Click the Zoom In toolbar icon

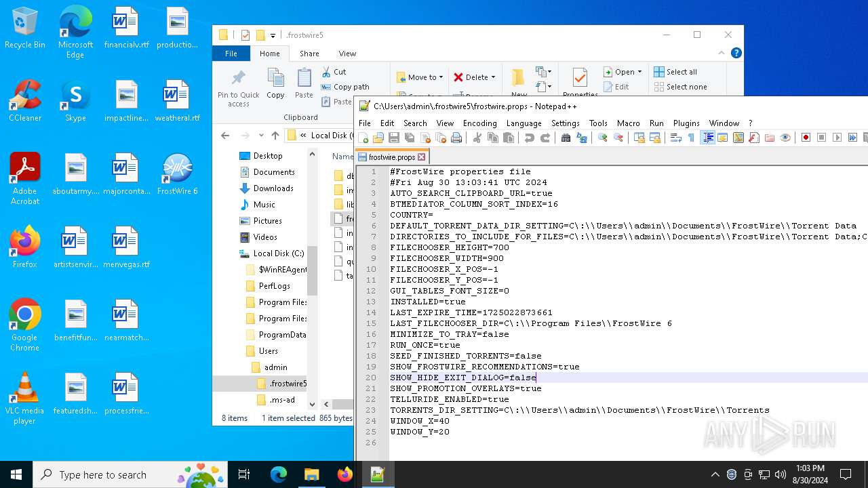(x=603, y=138)
